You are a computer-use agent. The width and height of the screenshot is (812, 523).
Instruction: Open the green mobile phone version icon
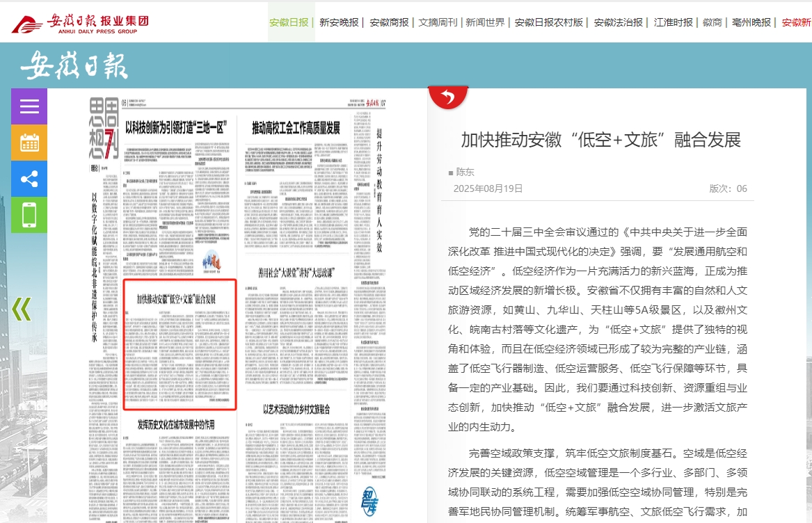(x=29, y=215)
